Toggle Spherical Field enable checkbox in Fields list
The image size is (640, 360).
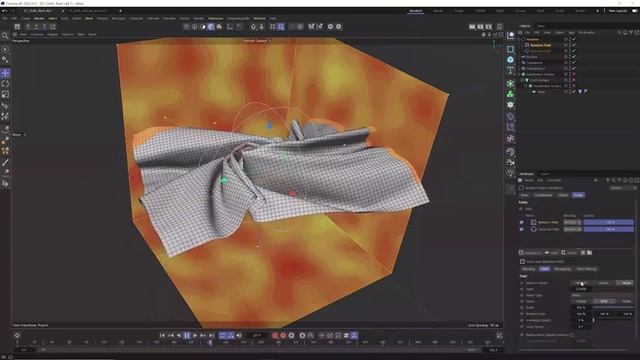(521, 229)
